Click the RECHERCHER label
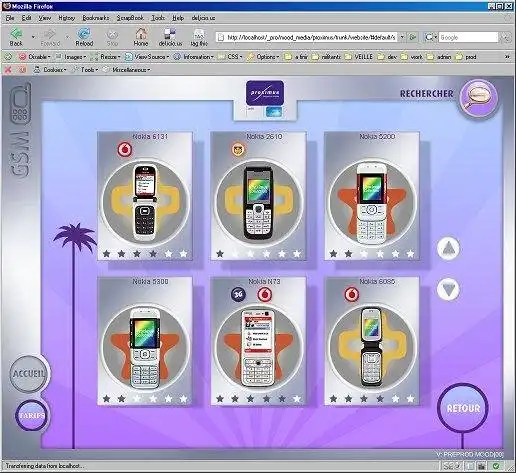The height and width of the screenshot is (473, 516). (x=426, y=94)
